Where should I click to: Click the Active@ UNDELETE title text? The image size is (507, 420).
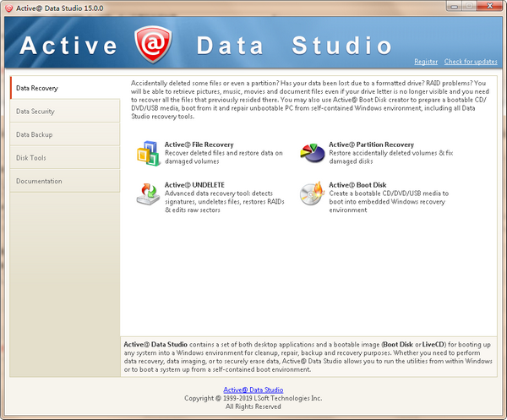[194, 185]
